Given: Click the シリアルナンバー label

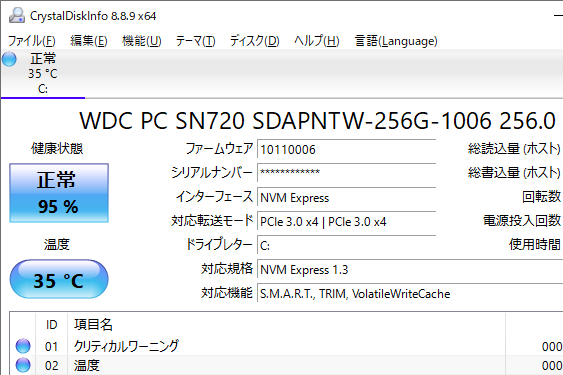Looking at the screenshot, I should point(212,172).
